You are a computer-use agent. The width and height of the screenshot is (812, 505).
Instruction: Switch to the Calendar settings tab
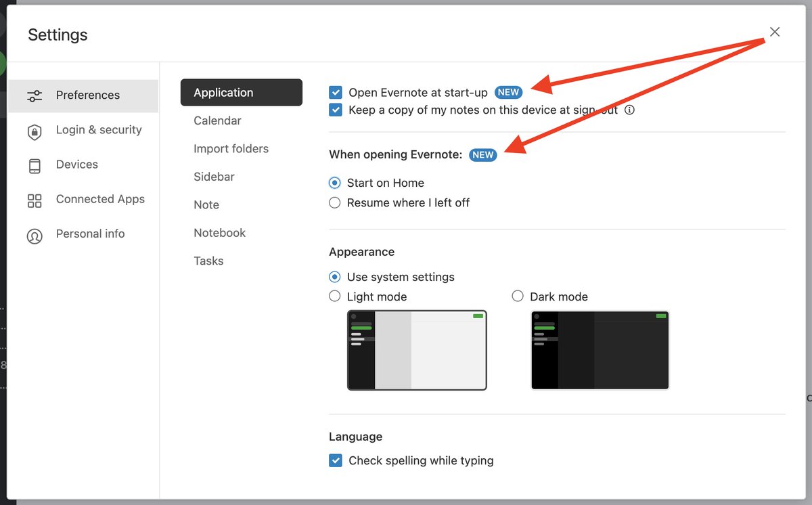pyautogui.click(x=217, y=120)
